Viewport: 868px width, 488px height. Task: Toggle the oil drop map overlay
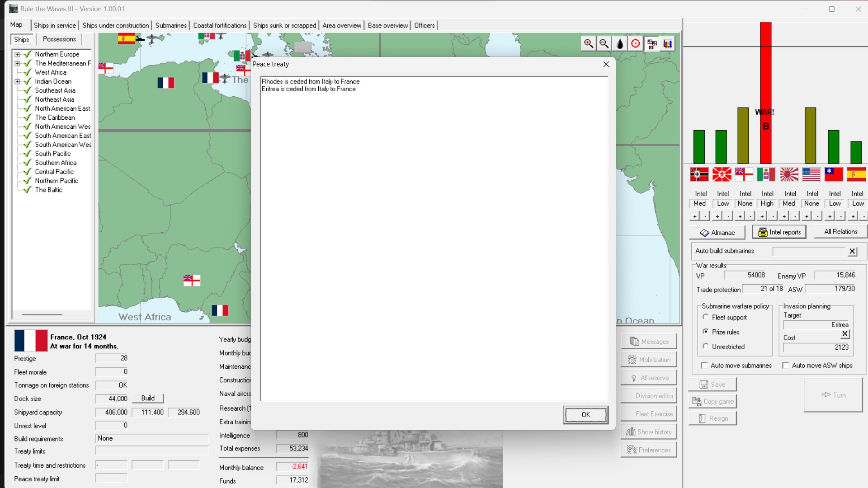pos(620,43)
